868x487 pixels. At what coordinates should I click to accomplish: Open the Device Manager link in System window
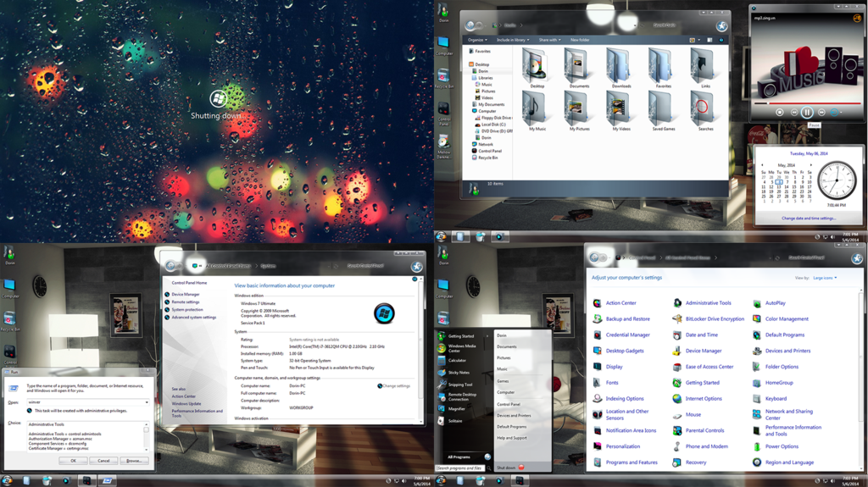click(186, 295)
